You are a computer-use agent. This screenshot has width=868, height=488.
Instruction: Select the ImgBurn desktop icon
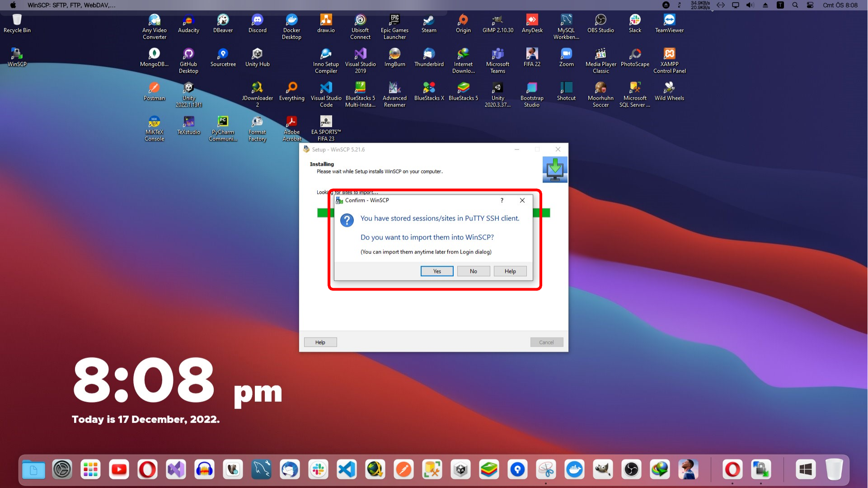pyautogui.click(x=395, y=57)
